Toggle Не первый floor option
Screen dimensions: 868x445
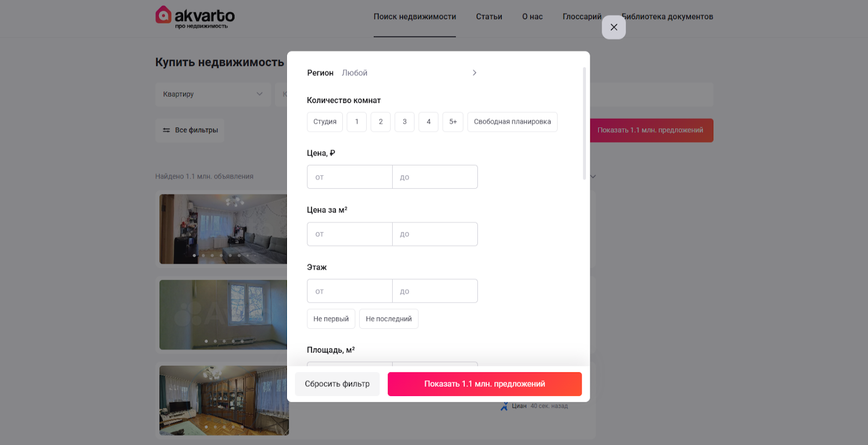(331, 319)
